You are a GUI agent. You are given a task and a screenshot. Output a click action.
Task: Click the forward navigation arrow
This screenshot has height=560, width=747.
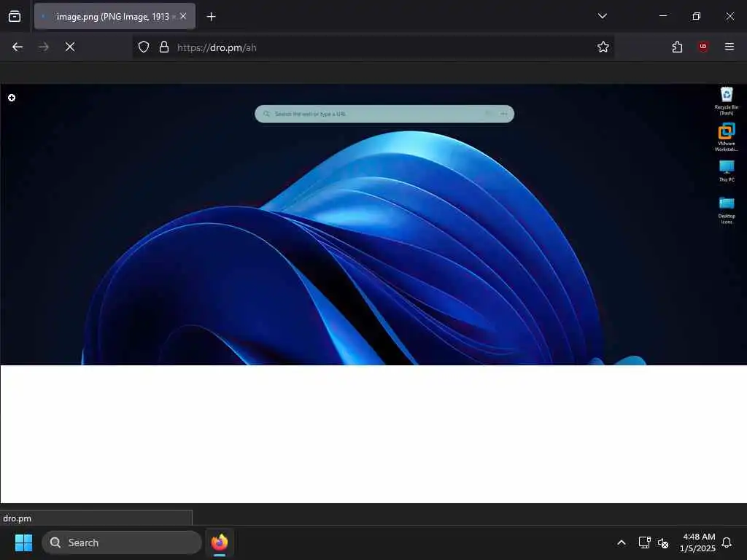pos(43,47)
